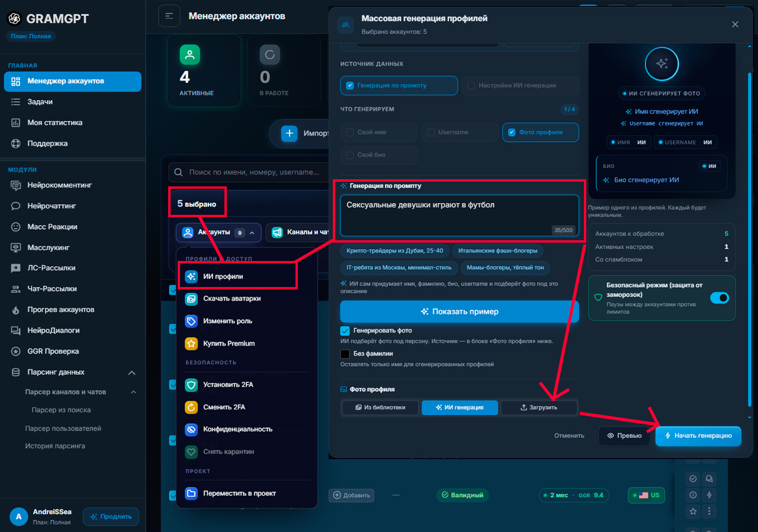Open the Нейрочаттинг module
The width and height of the screenshot is (758, 532).
point(72,206)
